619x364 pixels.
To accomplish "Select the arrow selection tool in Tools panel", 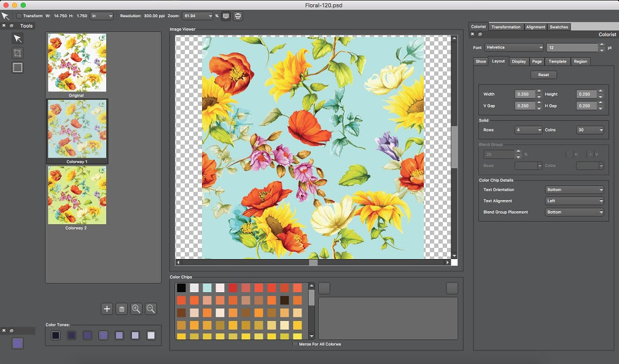I will pyautogui.click(x=18, y=39).
